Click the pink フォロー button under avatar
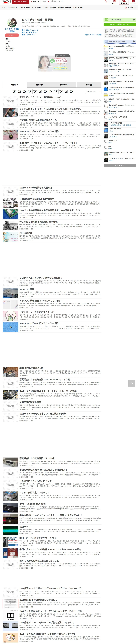Viewport: 138px width, 644px height. click(x=12, y=35)
